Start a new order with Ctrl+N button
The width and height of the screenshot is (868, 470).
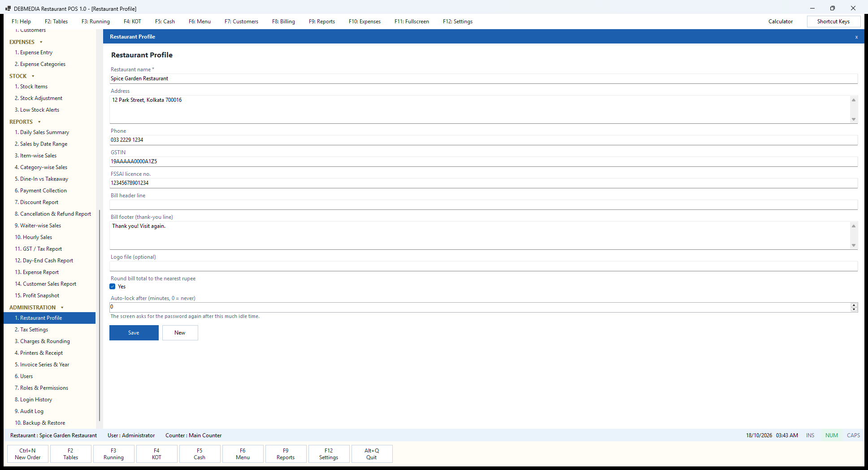click(x=28, y=454)
